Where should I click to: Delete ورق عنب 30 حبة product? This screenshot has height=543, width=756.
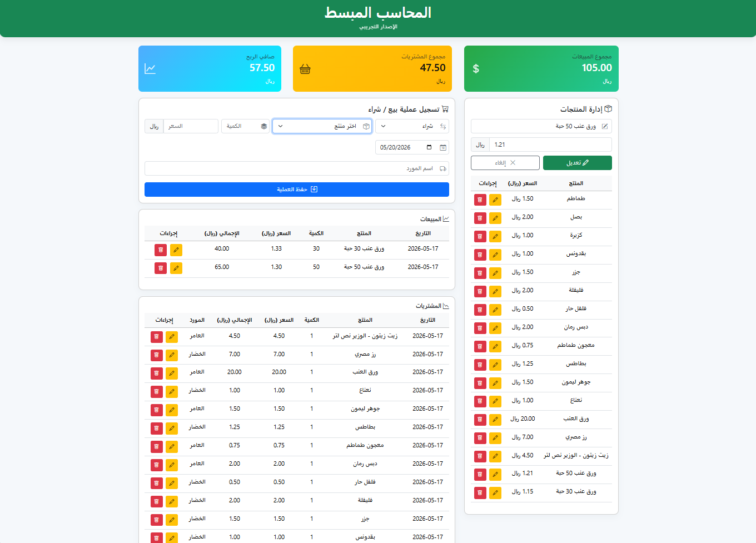[x=480, y=492]
